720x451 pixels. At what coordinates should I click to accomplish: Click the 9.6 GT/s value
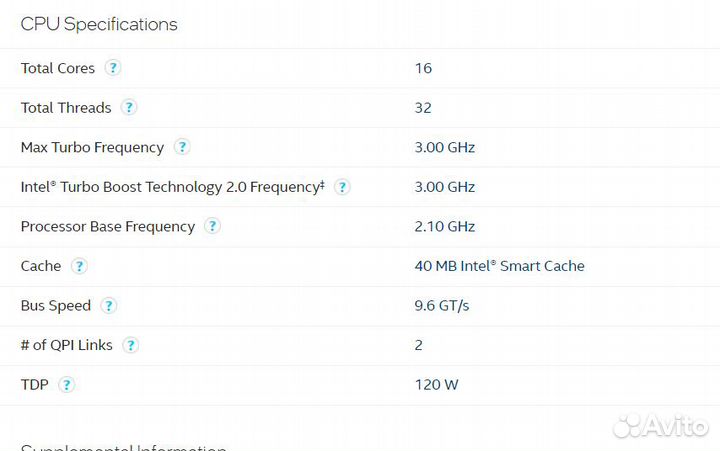coord(441,306)
